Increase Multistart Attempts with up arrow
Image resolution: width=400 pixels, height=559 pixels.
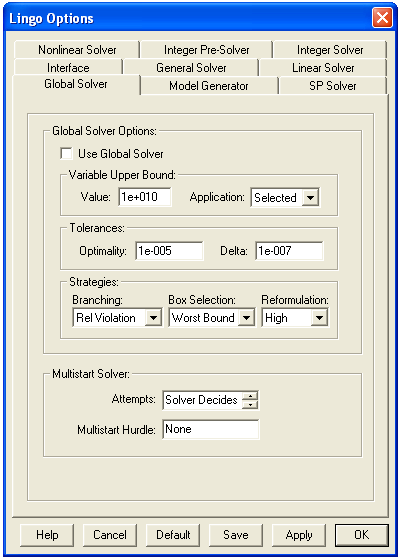250,396
